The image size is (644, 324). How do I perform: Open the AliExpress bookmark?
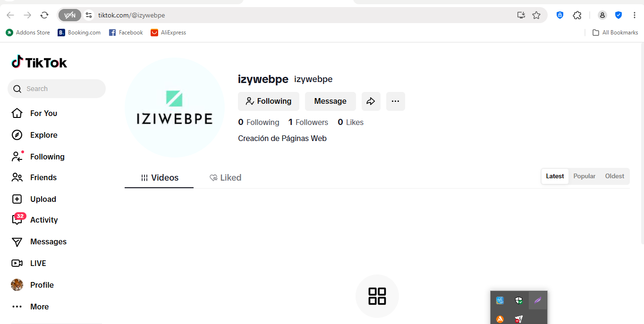pos(169,33)
